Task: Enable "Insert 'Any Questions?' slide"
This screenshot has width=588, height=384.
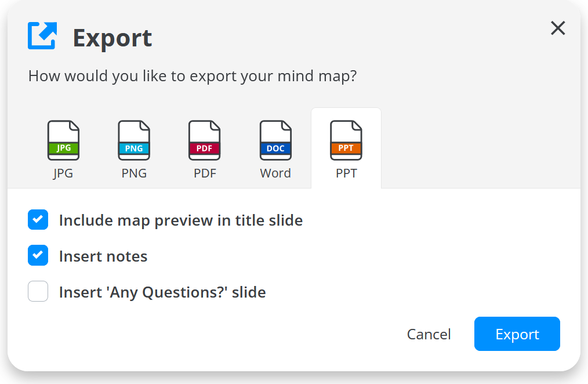Action: [38, 291]
